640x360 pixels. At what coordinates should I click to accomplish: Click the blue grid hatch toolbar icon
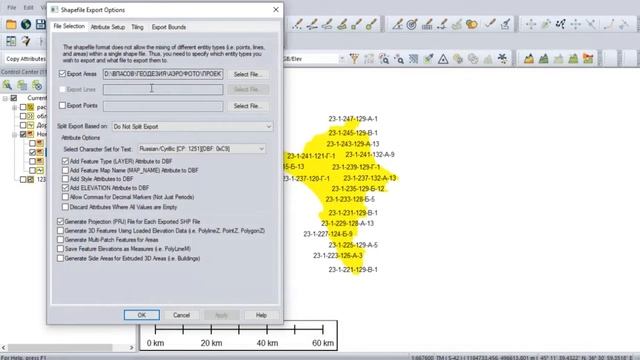click(x=413, y=59)
